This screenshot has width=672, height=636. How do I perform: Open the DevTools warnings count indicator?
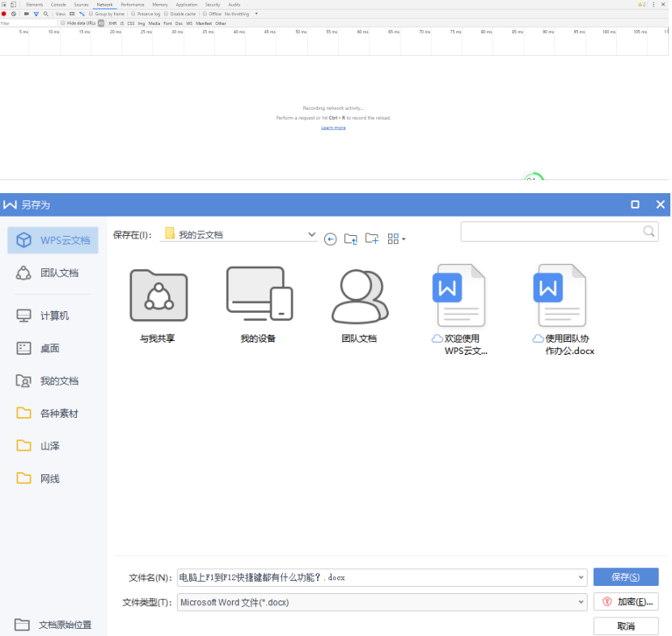(641, 4)
